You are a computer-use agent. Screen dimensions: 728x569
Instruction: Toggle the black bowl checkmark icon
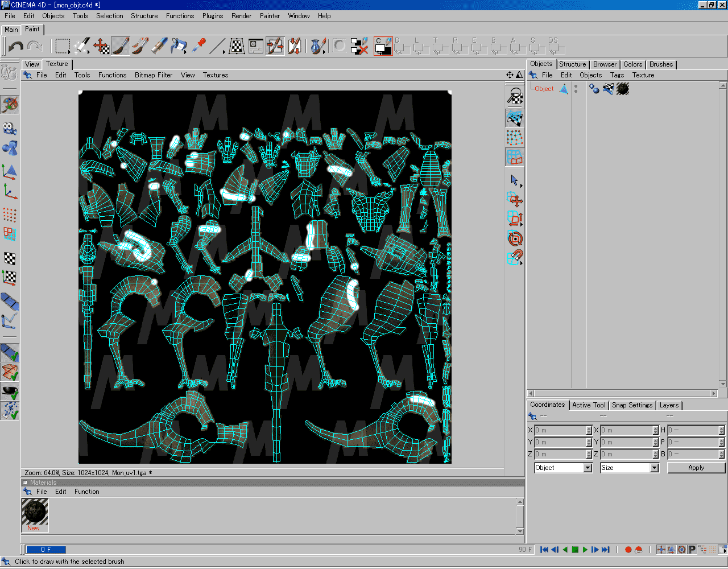click(10, 391)
